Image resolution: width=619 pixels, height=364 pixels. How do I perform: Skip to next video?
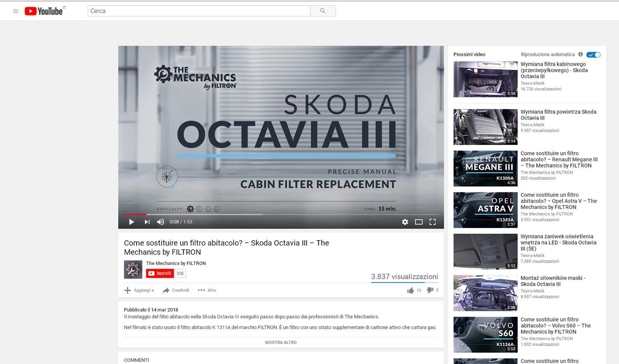(x=147, y=222)
